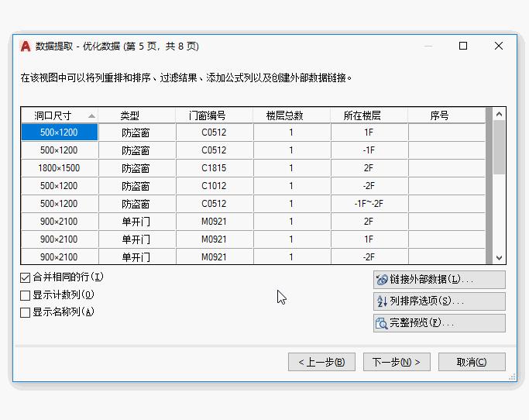Click the full preview magnifier icon
529x420 pixels.
pyautogui.click(x=382, y=323)
